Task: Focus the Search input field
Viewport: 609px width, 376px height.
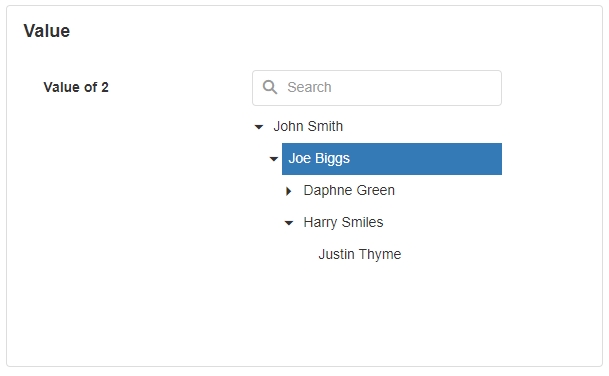Action: (x=377, y=88)
